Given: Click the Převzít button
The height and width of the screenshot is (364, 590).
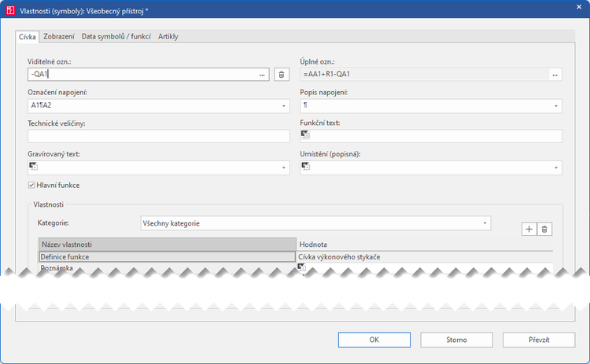Looking at the screenshot, I should point(539,340).
